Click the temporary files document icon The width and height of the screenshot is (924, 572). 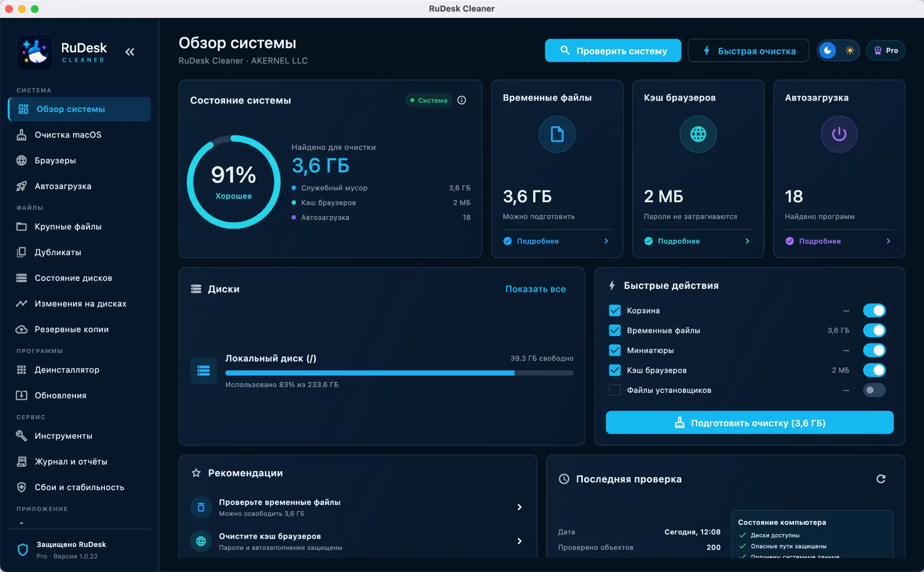(x=557, y=134)
